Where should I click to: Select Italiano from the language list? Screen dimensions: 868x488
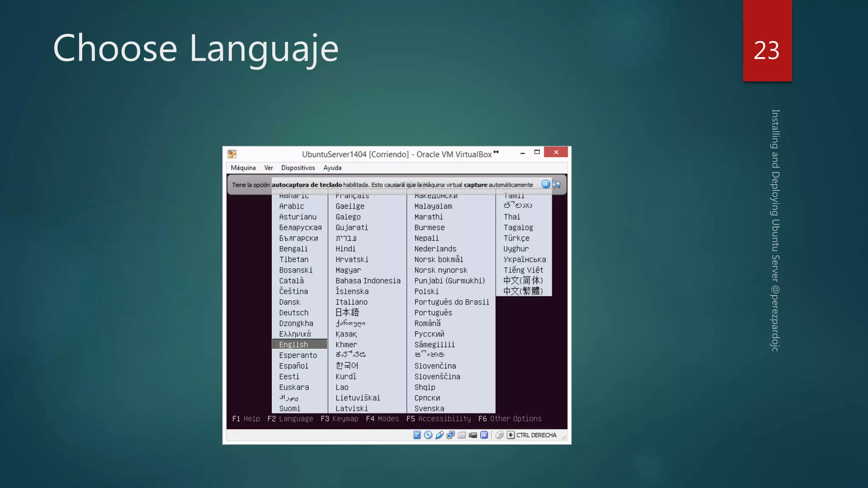pyautogui.click(x=351, y=302)
